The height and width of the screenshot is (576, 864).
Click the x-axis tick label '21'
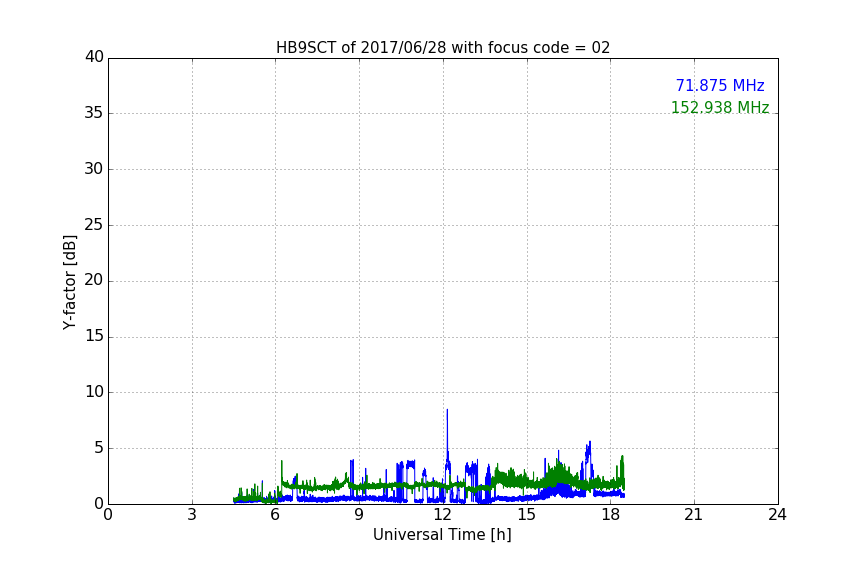(x=694, y=515)
